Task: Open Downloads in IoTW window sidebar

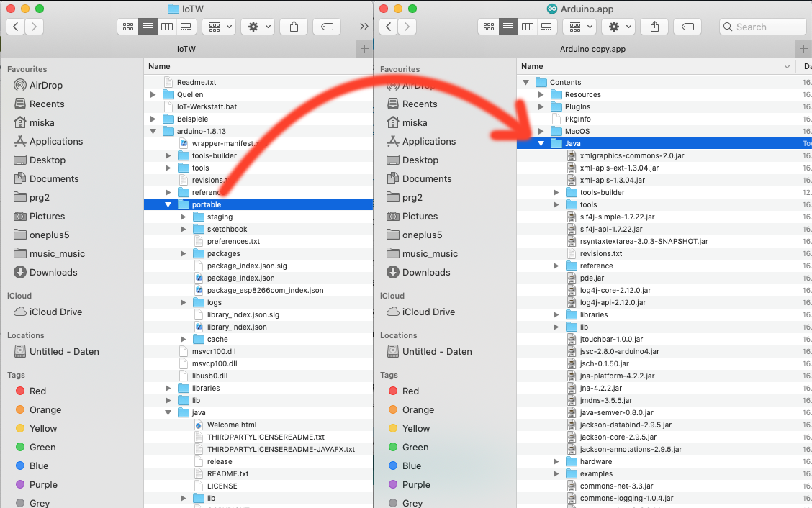Action: [53, 272]
